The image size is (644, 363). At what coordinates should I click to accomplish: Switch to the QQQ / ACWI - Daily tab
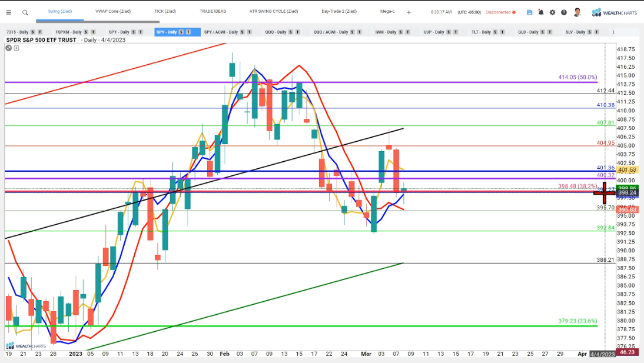[331, 32]
